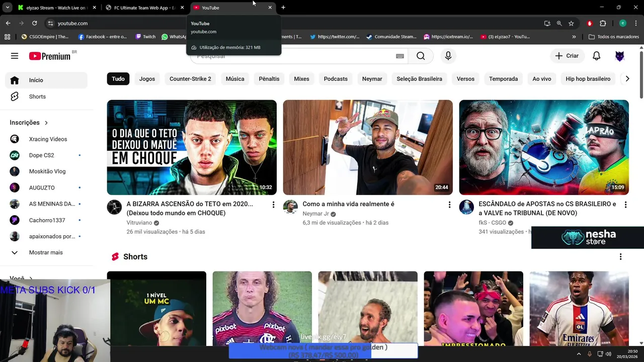The width and height of the screenshot is (644, 362).
Task: Open Vitruviano channel avatar
Action: [x=114, y=207]
